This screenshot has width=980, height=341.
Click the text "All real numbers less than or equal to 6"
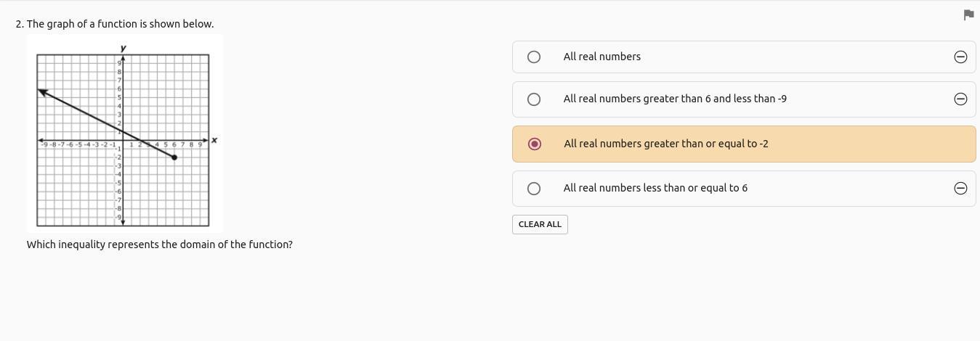[x=655, y=188]
